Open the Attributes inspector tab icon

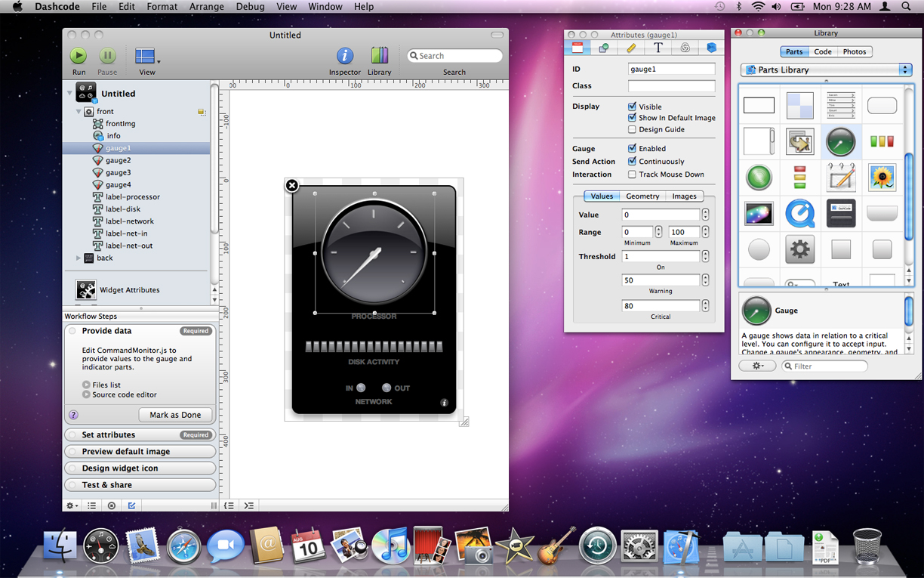[x=577, y=48]
